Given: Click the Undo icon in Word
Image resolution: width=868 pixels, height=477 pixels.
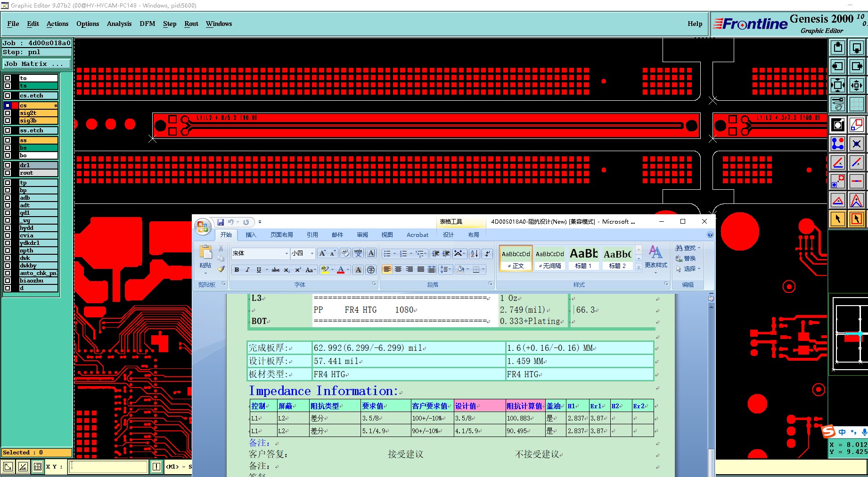Looking at the screenshot, I should tap(230, 222).
